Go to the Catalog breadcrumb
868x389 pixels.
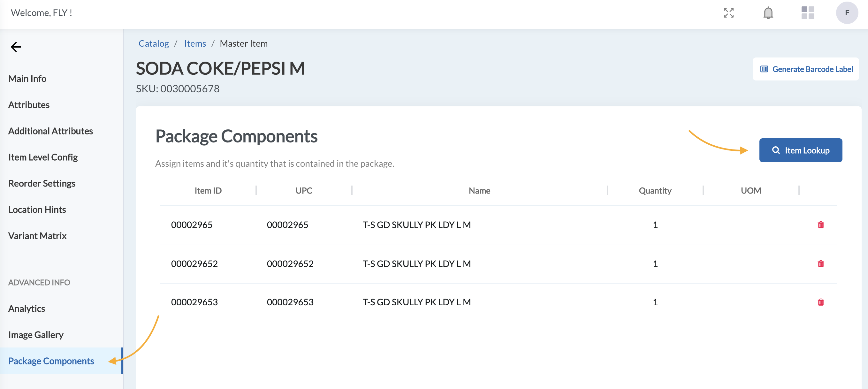(154, 43)
